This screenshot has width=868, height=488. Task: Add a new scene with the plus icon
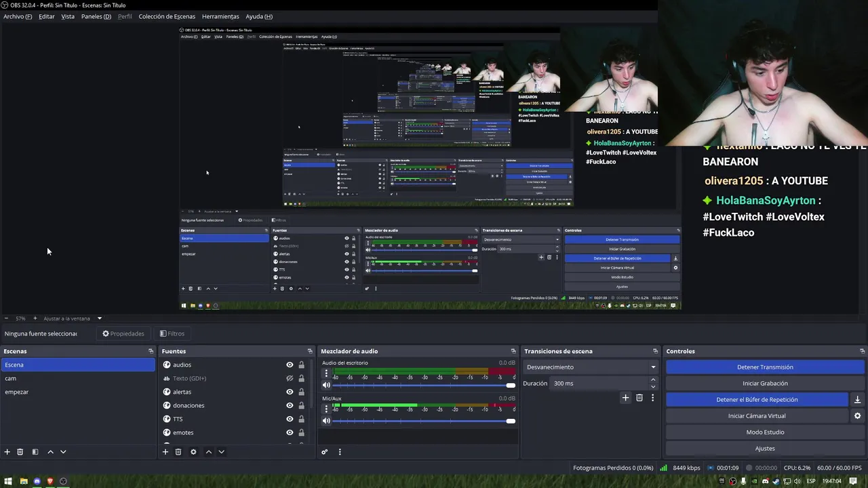pyautogui.click(x=7, y=452)
